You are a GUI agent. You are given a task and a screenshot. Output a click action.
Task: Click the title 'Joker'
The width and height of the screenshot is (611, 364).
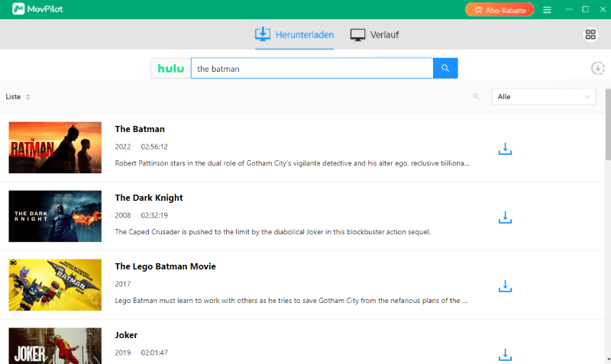(126, 335)
